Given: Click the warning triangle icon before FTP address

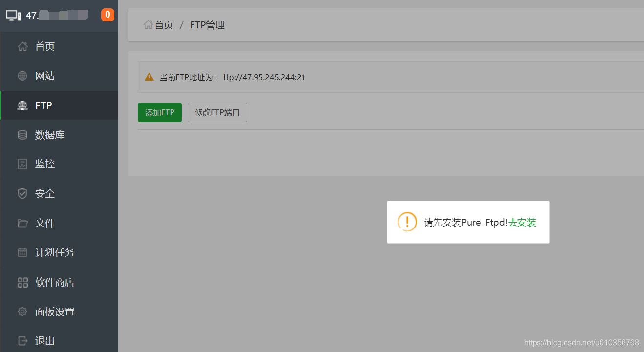Looking at the screenshot, I should (x=149, y=77).
